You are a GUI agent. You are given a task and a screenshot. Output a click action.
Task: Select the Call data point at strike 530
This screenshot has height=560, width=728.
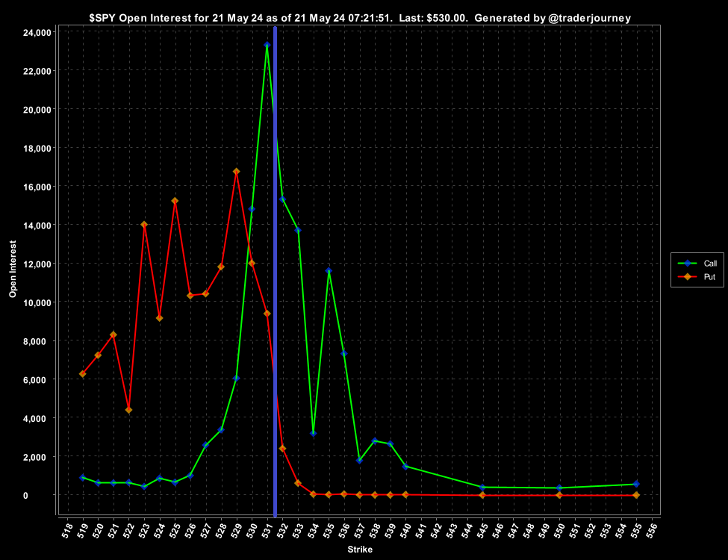[x=252, y=209]
